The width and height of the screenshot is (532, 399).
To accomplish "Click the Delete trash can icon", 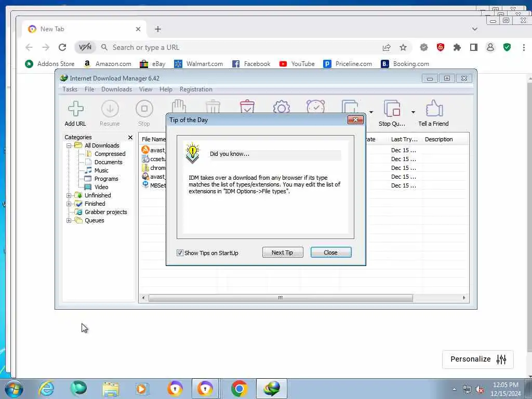I will pos(213,107).
